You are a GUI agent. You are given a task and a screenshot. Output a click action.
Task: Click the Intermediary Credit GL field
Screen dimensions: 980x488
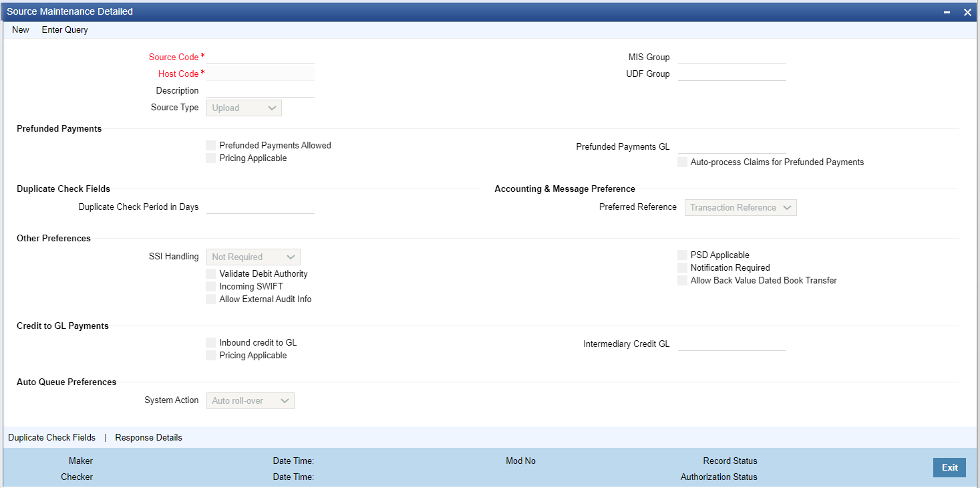point(731,344)
